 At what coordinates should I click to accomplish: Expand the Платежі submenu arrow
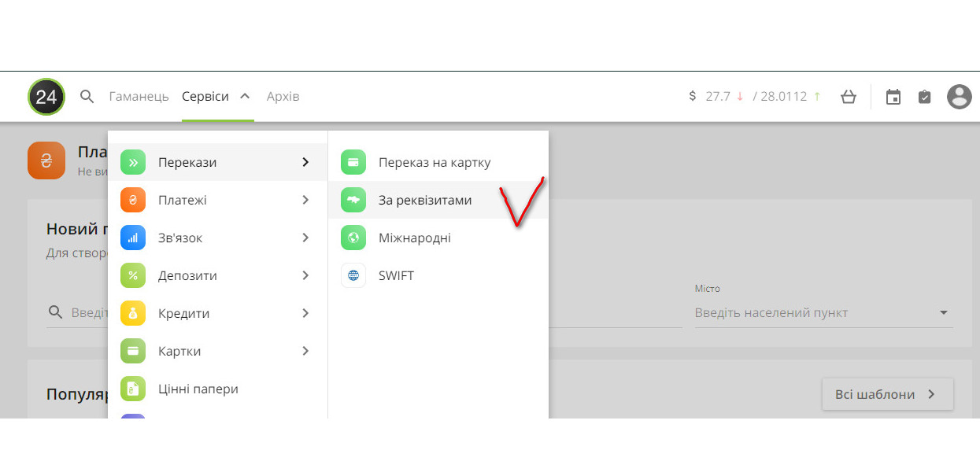point(305,200)
